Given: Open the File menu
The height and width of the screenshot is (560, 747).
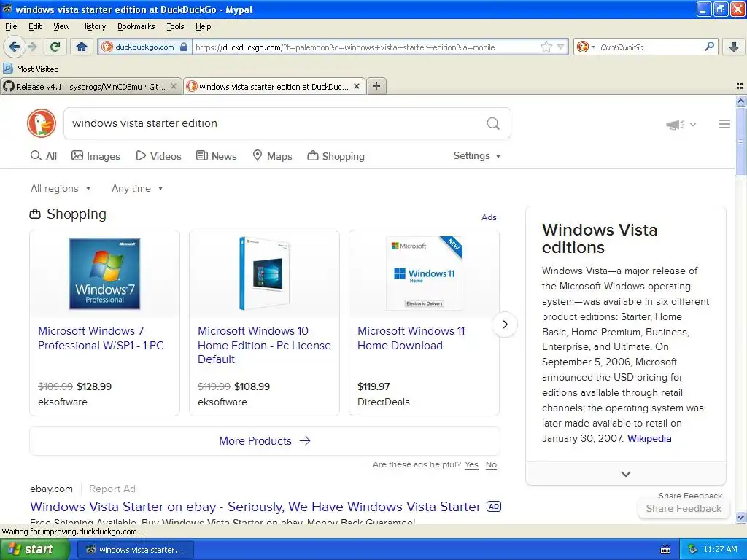Looking at the screenshot, I should [x=11, y=26].
